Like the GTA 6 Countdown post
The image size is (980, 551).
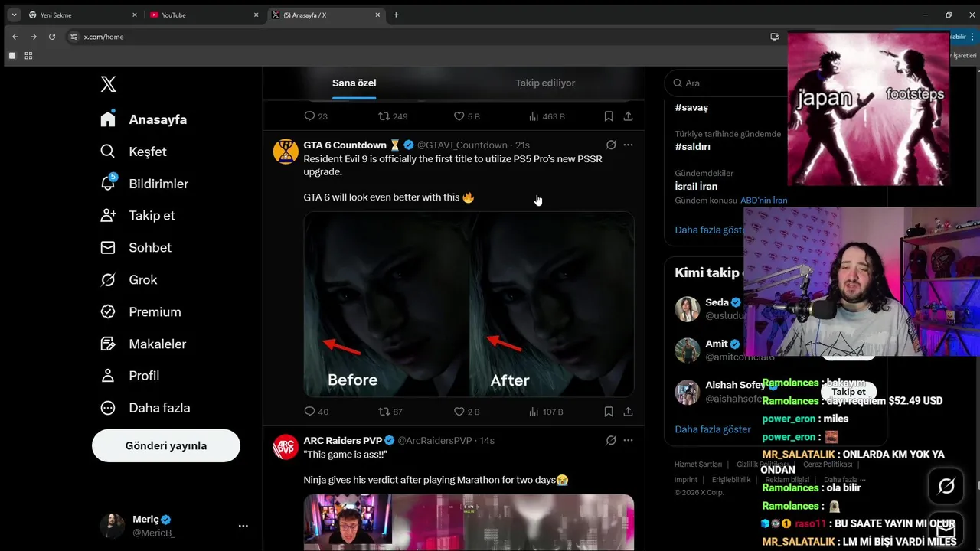(466, 412)
